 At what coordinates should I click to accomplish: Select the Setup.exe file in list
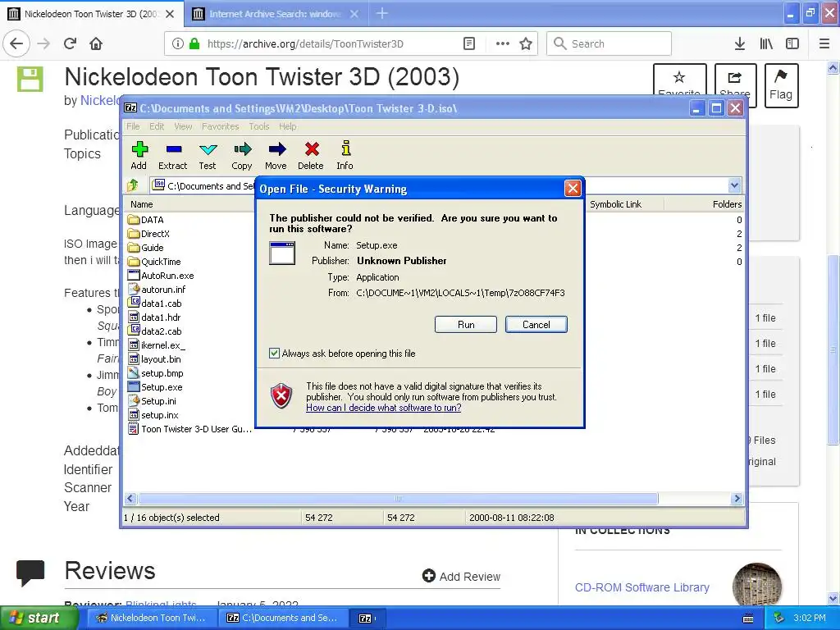155,387
